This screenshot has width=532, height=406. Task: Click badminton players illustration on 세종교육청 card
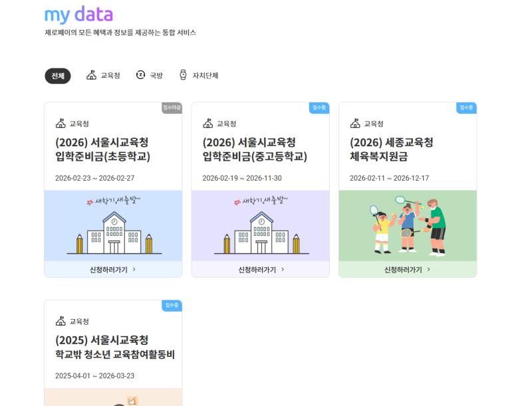click(408, 226)
